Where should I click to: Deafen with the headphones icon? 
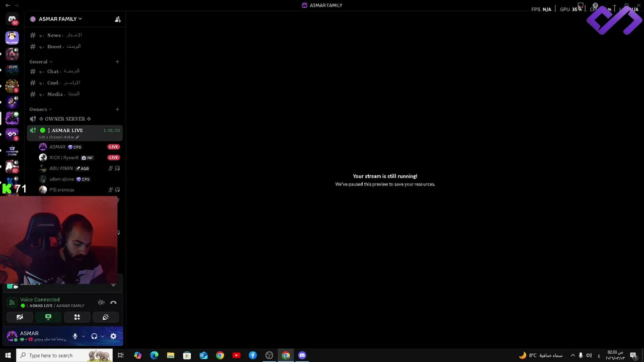[x=94, y=336]
